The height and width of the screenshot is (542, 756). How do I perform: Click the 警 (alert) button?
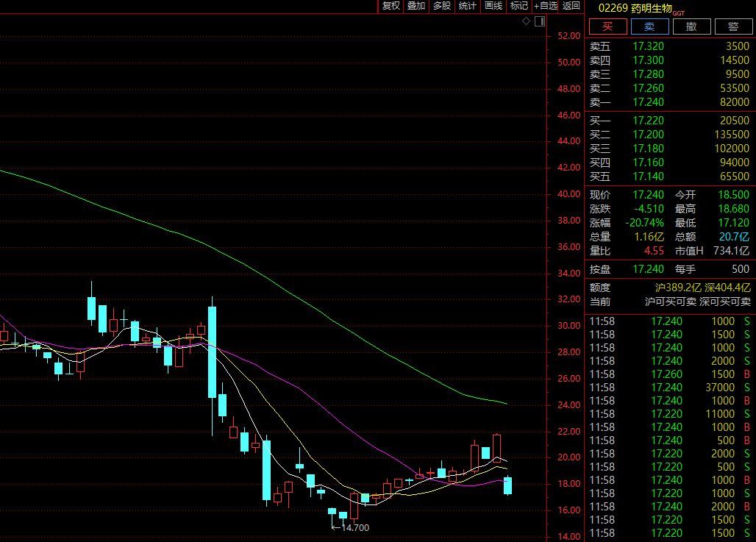(732, 26)
